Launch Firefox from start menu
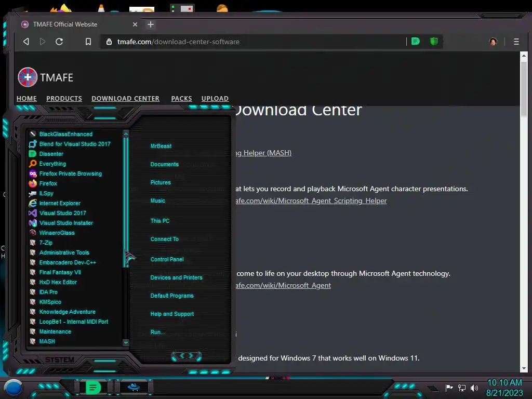 pos(44,183)
